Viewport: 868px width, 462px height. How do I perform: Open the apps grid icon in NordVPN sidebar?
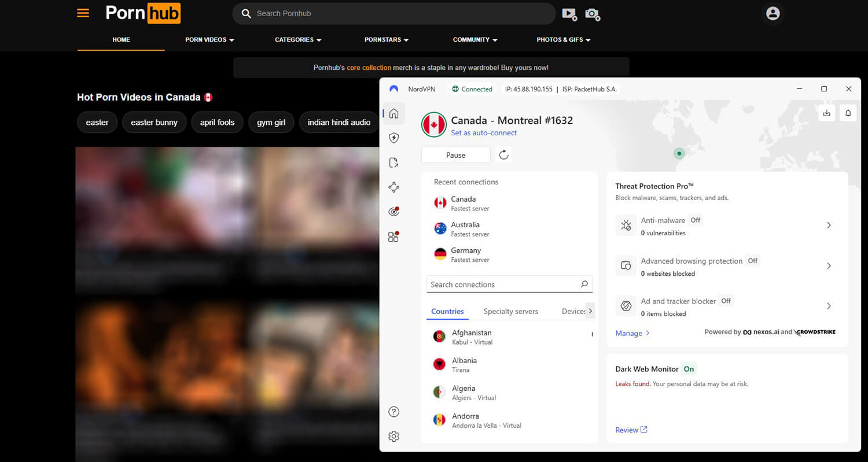coord(393,236)
